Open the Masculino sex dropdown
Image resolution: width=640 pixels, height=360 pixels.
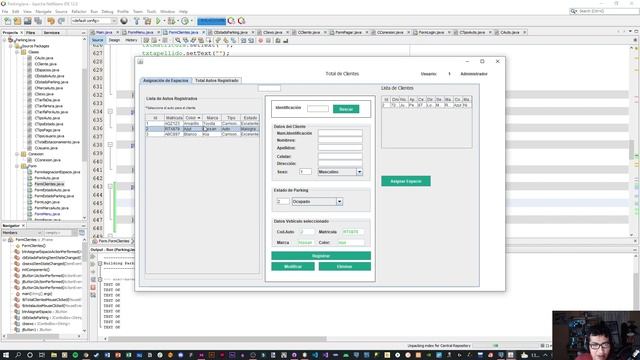(359, 172)
